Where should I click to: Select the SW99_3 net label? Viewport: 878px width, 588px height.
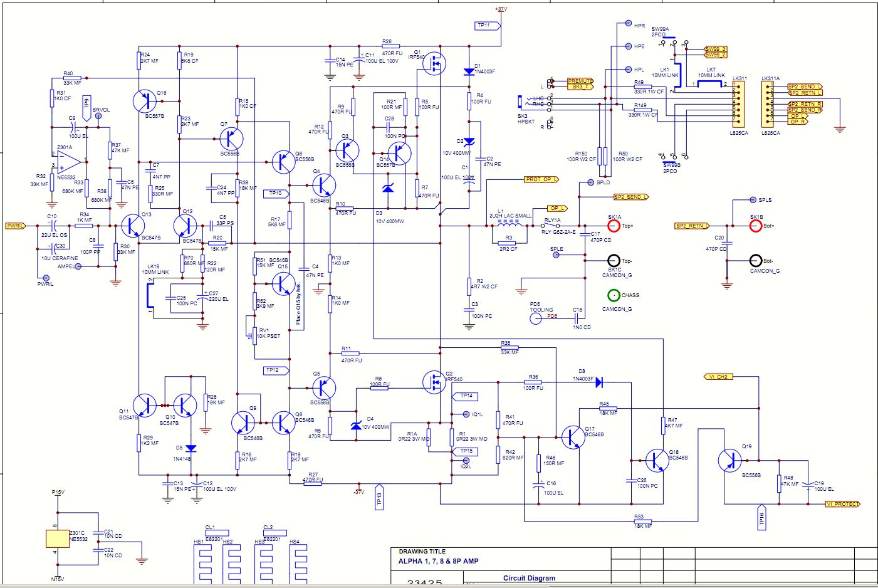[x=715, y=49]
